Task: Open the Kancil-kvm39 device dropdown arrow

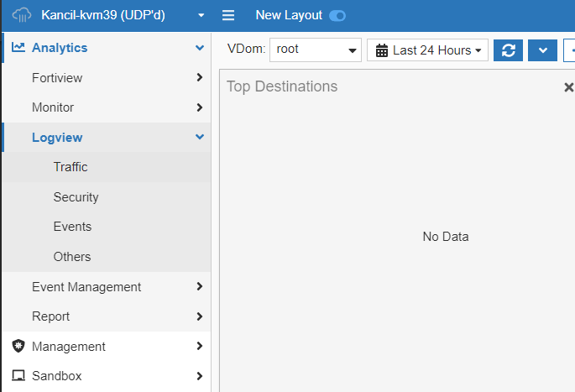Action: (201, 15)
